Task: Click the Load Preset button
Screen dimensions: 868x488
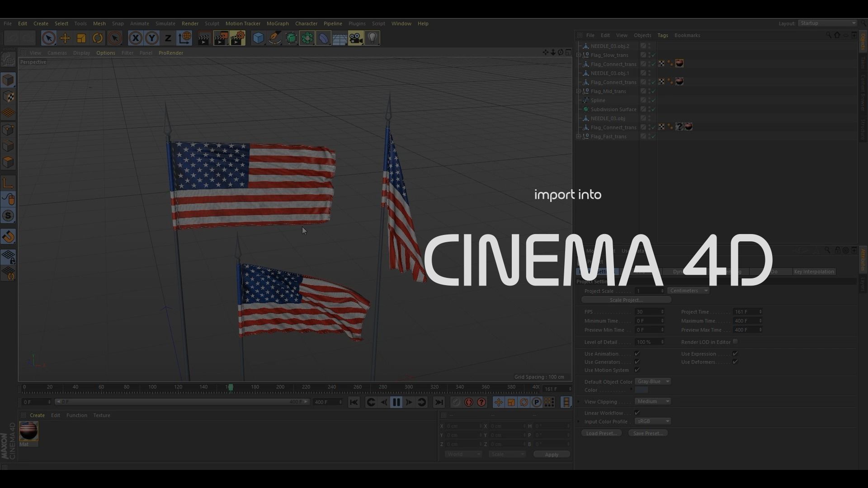Action: (x=601, y=433)
